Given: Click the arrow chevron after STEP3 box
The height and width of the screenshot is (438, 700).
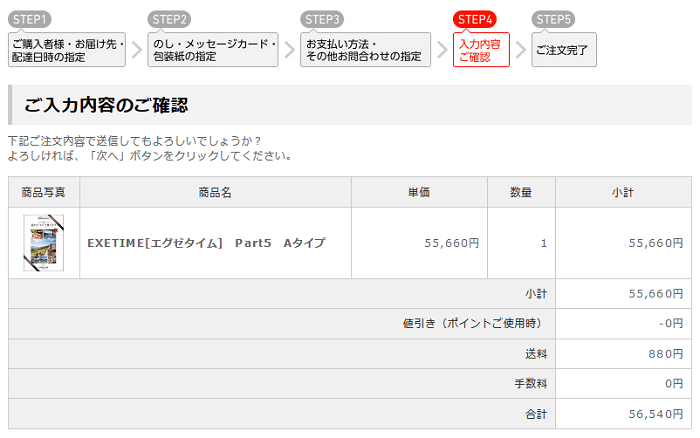Looking at the screenshot, I should point(441,50).
